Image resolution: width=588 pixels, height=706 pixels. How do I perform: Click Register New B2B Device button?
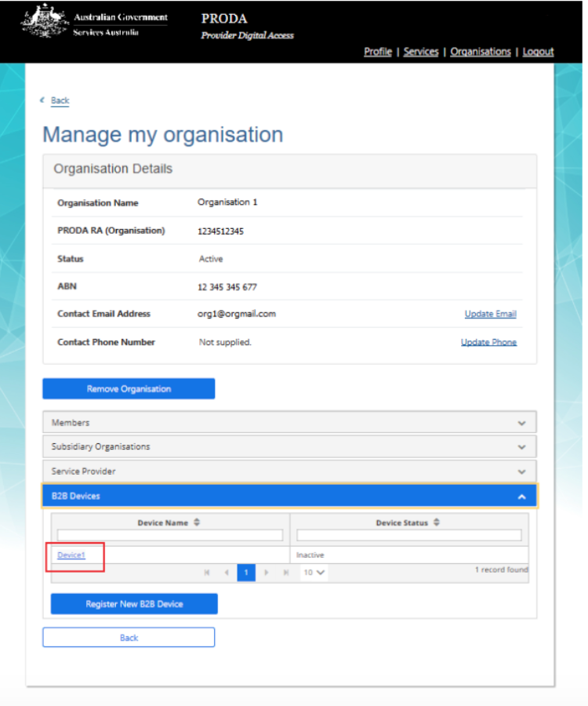134,604
